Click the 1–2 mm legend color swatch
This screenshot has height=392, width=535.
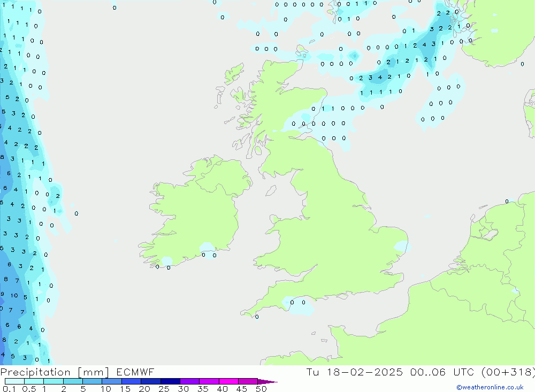pos(53,381)
